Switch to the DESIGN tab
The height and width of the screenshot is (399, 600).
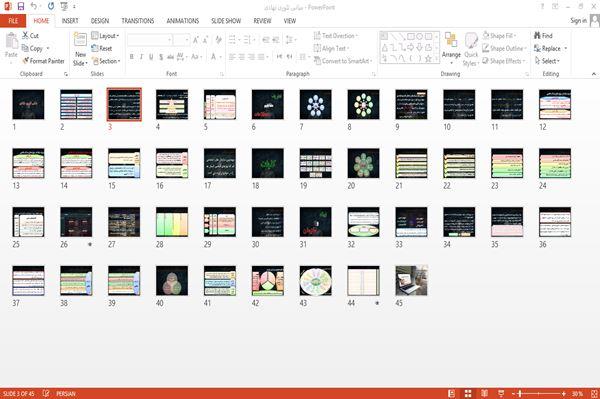(x=100, y=21)
